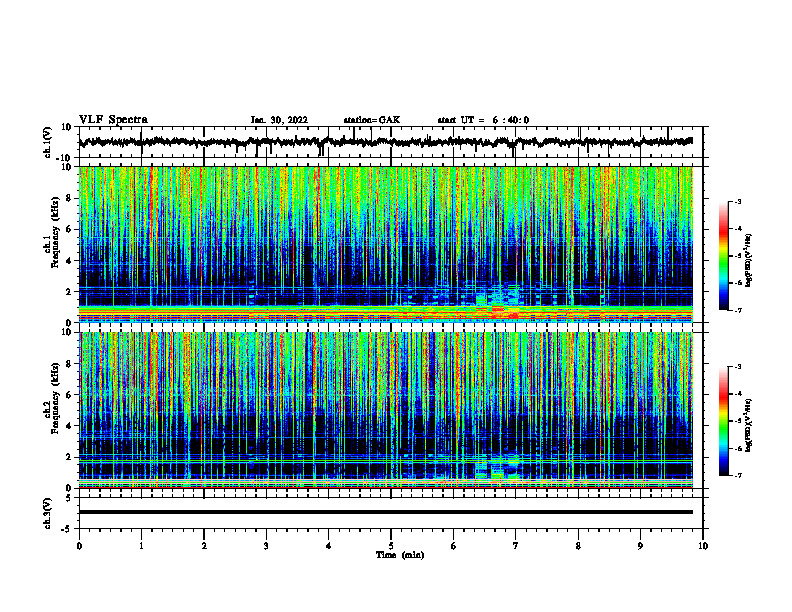Click the "6" kHz tick of ch.2 spectrogram
792x612 pixels.
point(69,395)
